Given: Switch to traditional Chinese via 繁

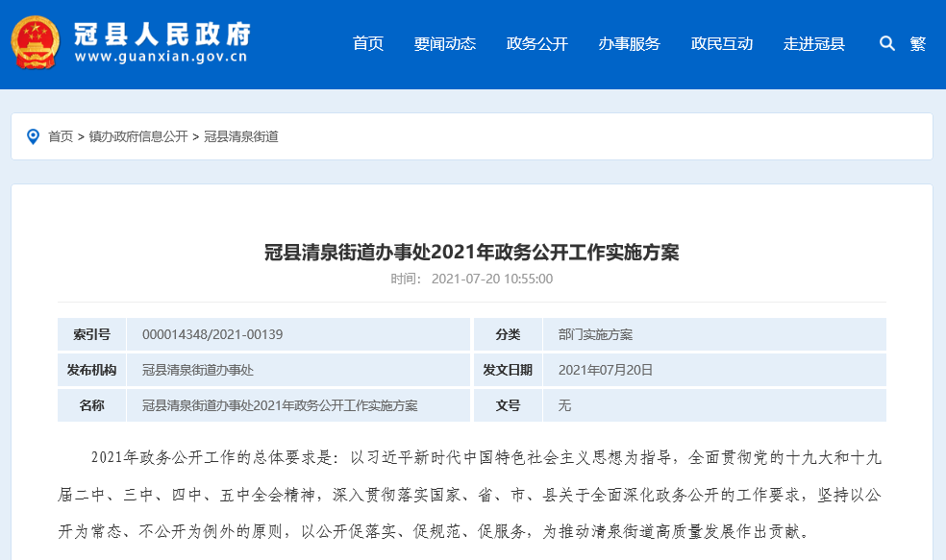Looking at the screenshot, I should coord(918,43).
